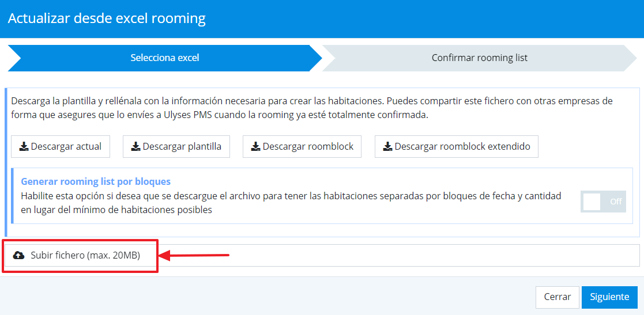The width and height of the screenshot is (644, 315).
Task: Click the download icon beside Descargar actual
Action: (x=24, y=147)
